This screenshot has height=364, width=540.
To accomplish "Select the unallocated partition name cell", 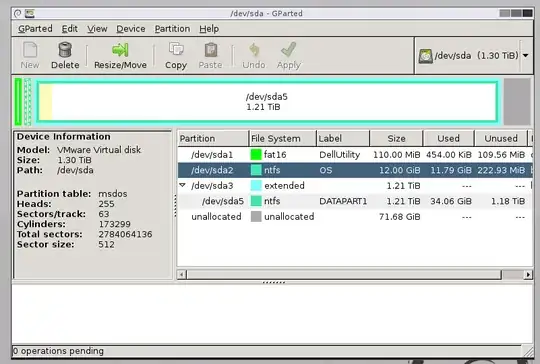I will point(216,217).
